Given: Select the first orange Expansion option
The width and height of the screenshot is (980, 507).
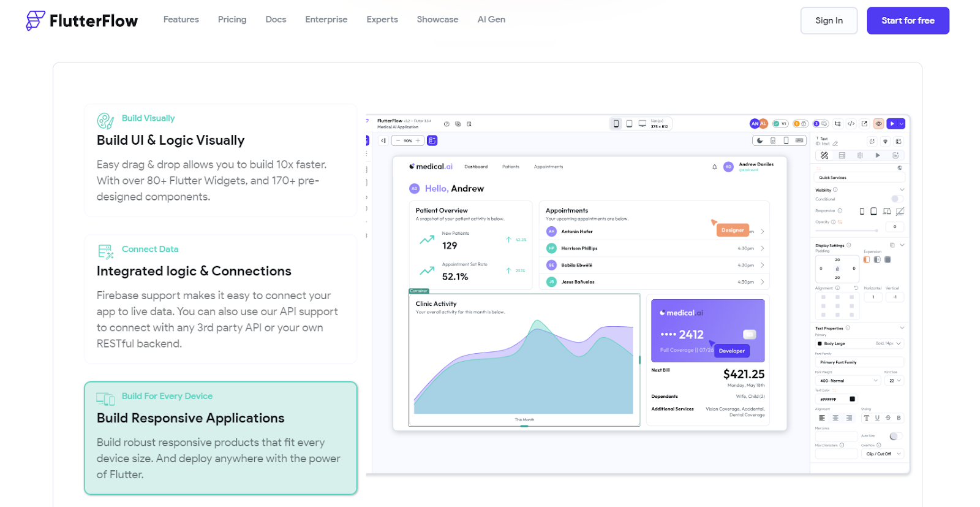Looking at the screenshot, I should pyautogui.click(x=867, y=260).
